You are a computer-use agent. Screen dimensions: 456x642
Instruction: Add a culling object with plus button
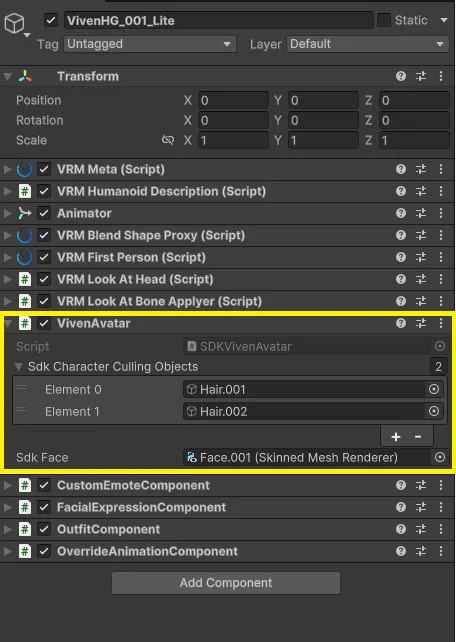coord(395,436)
